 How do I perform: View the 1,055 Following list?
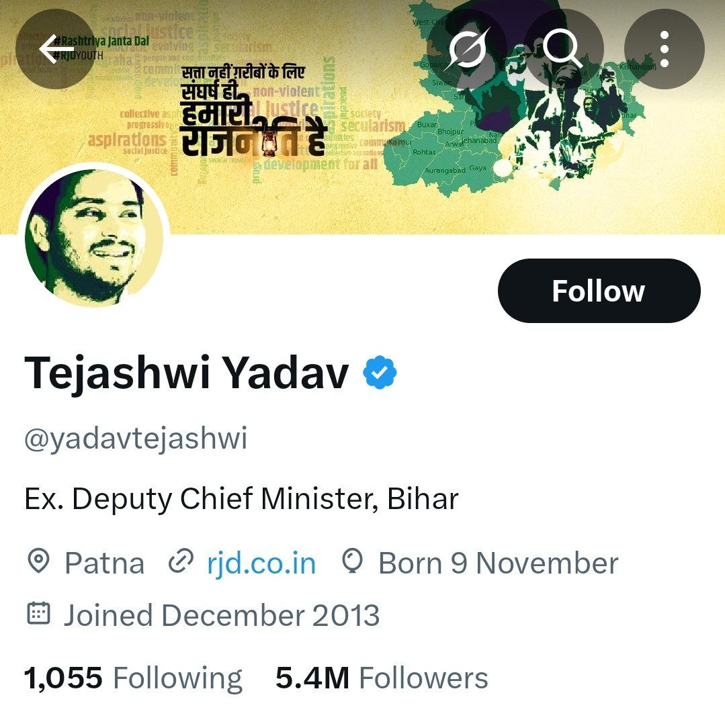[x=133, y=678]
